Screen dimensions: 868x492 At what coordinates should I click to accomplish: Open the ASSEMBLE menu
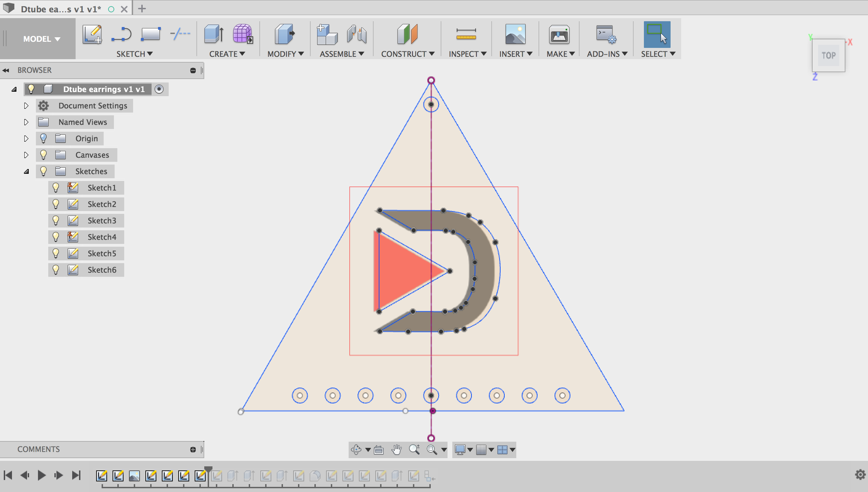pos(342,54)
